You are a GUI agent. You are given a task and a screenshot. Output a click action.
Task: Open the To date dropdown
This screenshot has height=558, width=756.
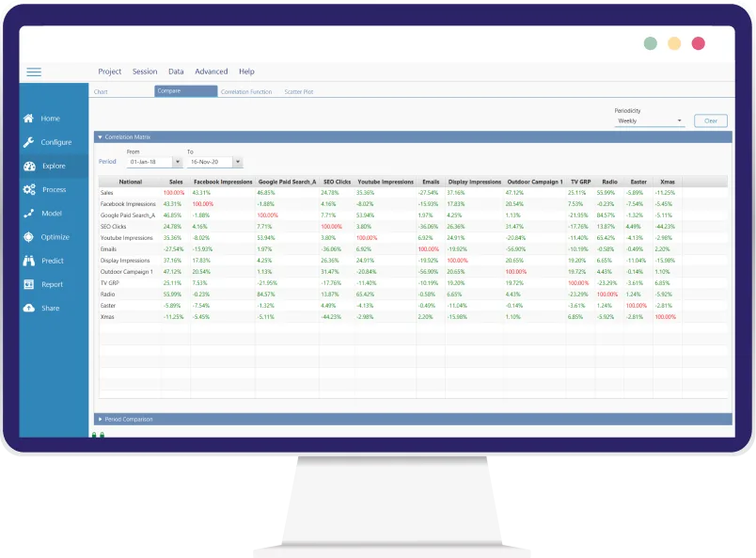pos(237,162)
